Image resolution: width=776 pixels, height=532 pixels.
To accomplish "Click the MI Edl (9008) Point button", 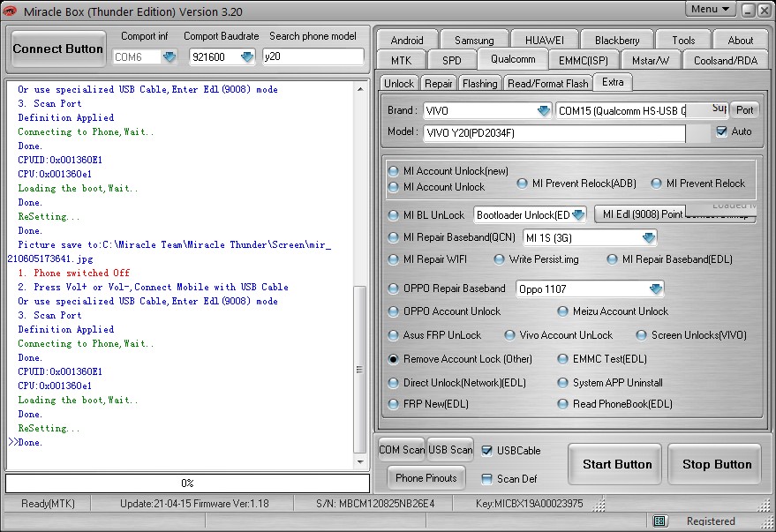I will click(x=642, y=214).
